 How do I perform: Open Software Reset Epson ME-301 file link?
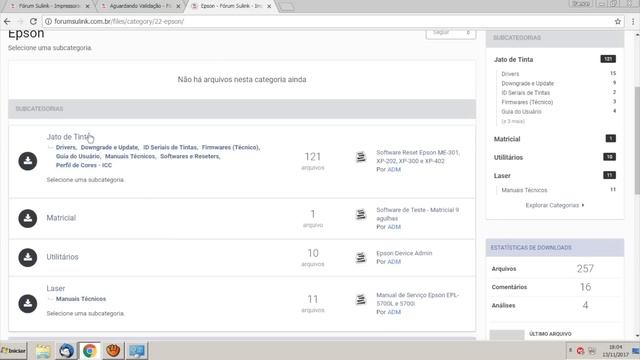[x=418, y=157]
